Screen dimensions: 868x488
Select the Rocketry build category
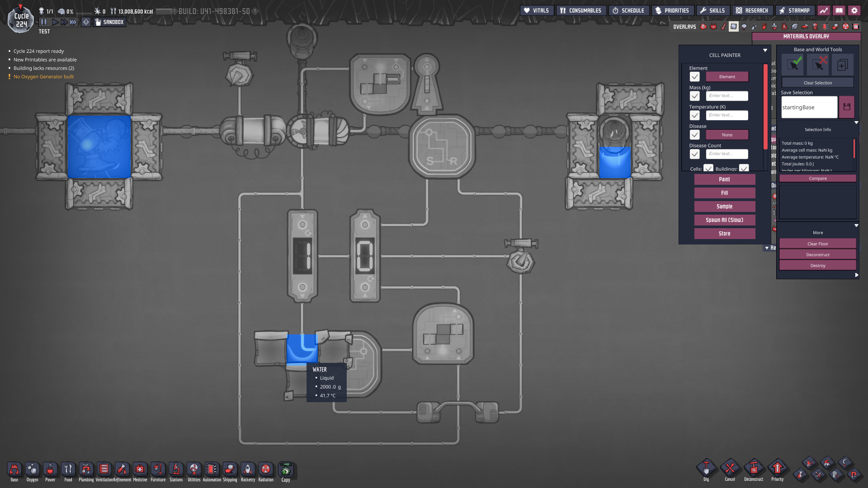click(x=248, y=470)
